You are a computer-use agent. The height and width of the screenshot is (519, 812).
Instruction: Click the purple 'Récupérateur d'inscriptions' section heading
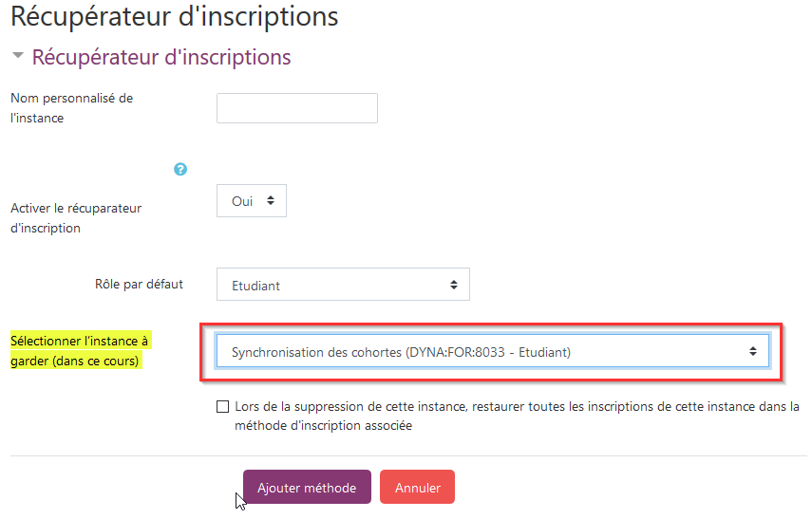(161, 57)
